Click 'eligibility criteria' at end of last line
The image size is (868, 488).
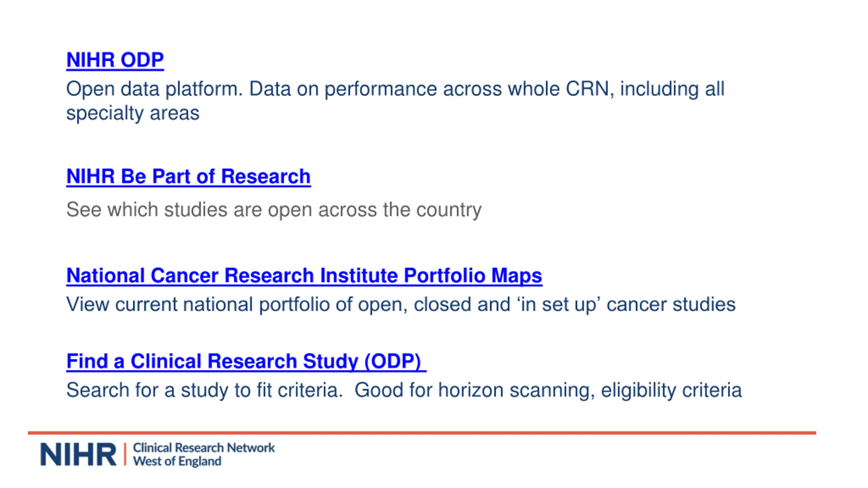pos(671,390)
